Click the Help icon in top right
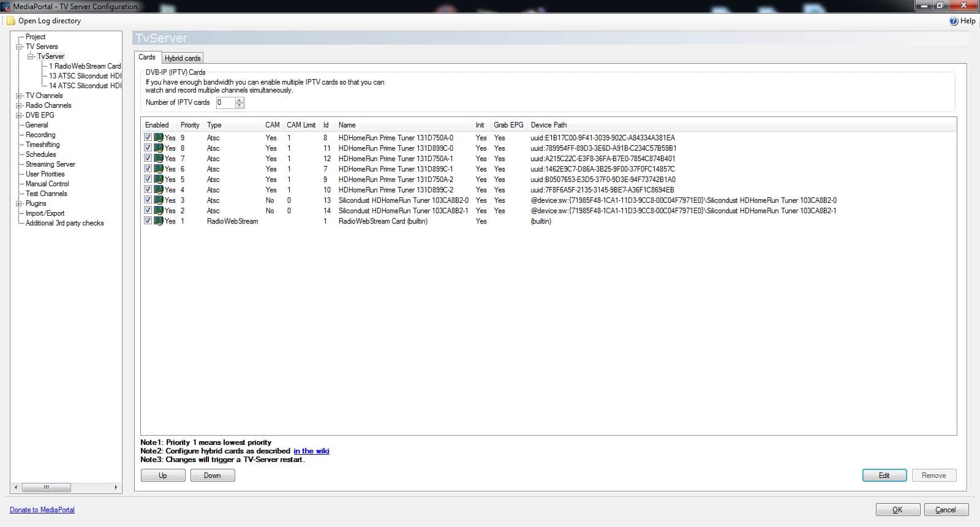This screenshot has width=980, height=527. point(954,21)
